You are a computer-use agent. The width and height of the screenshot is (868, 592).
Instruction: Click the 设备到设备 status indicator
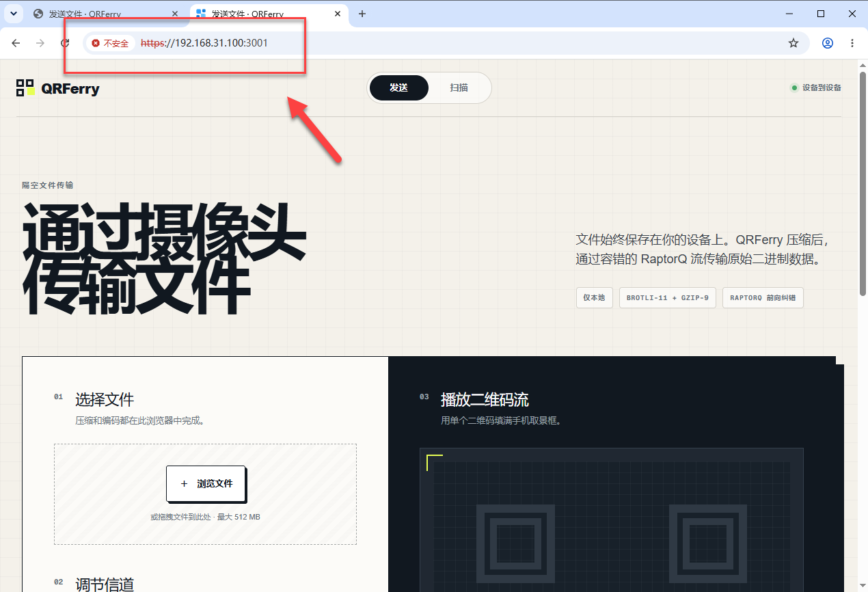click(x=816, y=88)
